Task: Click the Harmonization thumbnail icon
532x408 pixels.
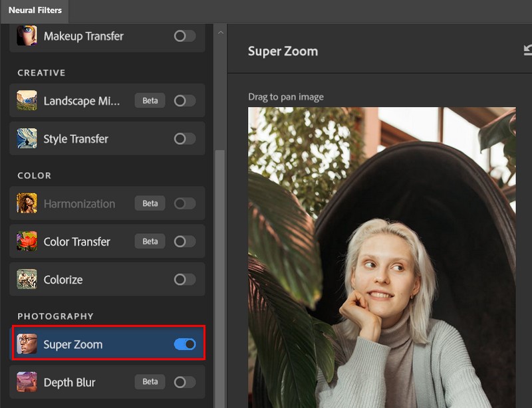Action: point(27,203)
